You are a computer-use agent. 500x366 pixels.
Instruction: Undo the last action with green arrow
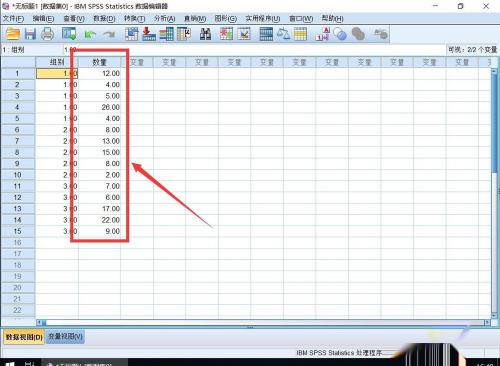coord(90,34)
